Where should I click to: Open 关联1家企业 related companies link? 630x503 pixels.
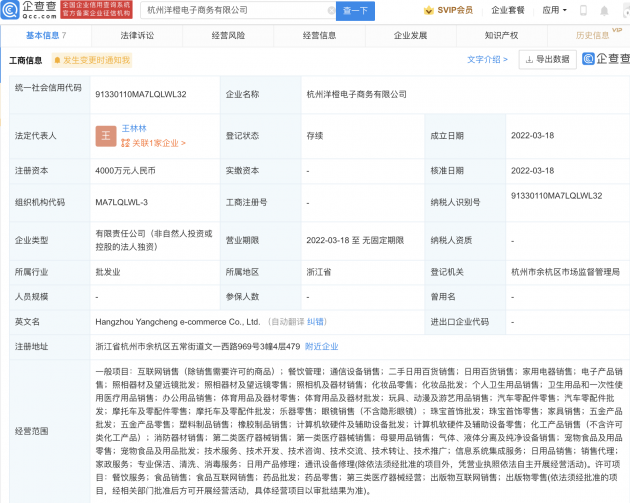(x=153, y=143)
